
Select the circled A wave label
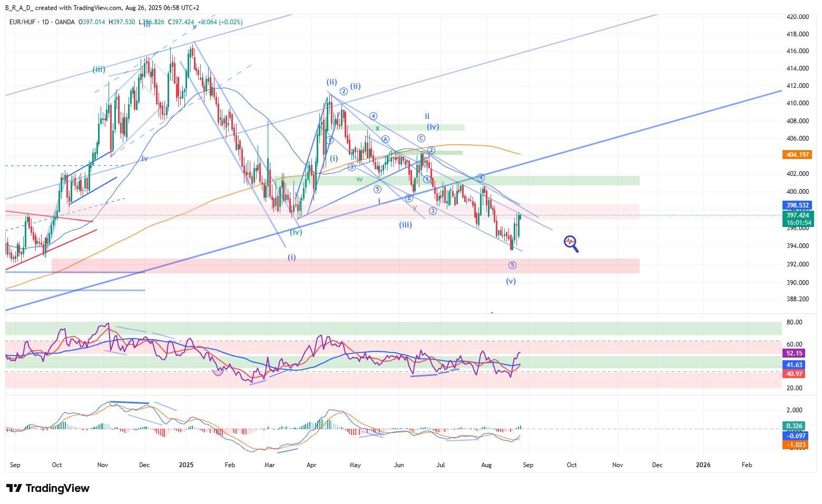point(386,139)
